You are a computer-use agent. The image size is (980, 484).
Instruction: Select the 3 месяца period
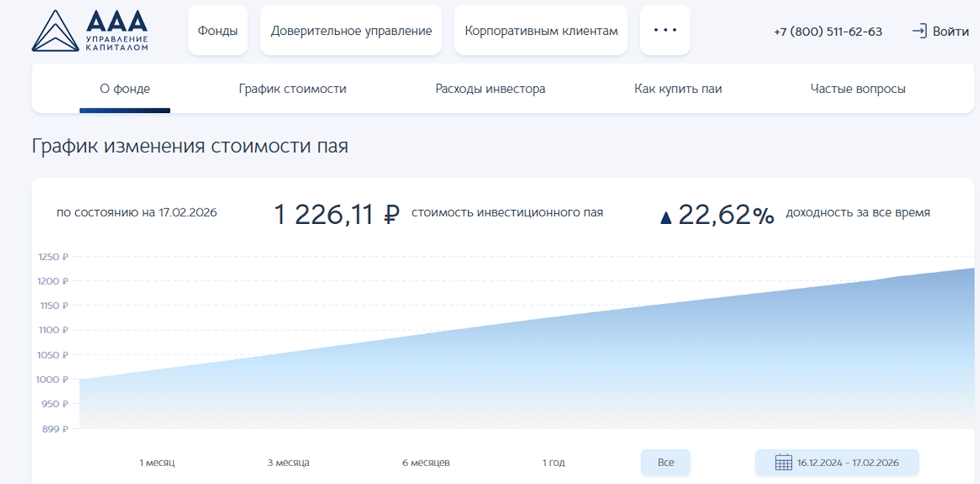coord(288,463)
